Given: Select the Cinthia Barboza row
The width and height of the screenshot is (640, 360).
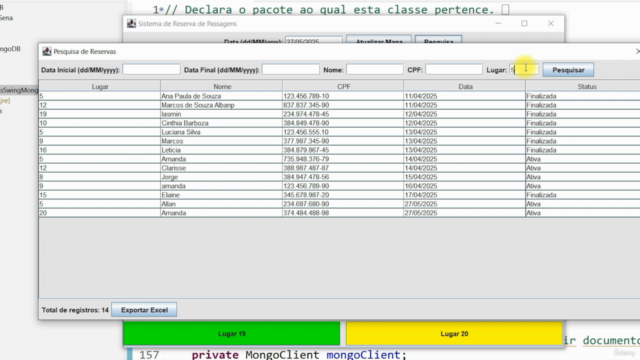Looking at the screenshot, I should (x=340, y=123).
